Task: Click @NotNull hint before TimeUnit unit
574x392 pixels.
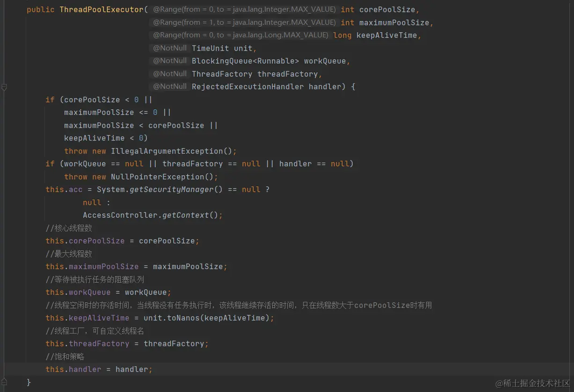Action: tap(170, 48)
